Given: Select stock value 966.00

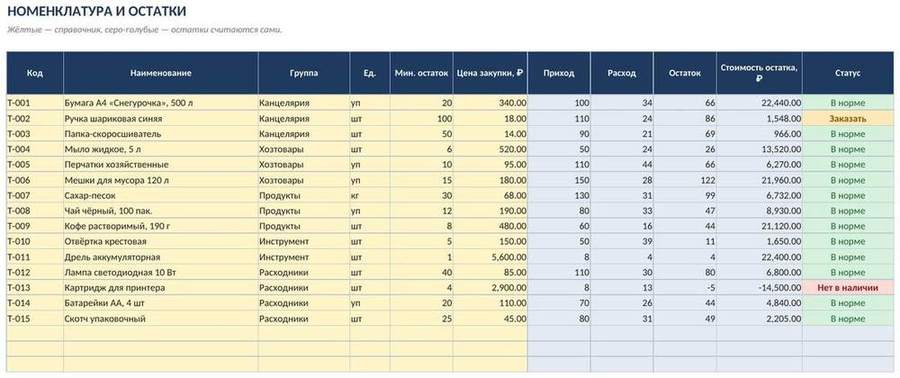Looking at the screenshot, I should [759, 134].
